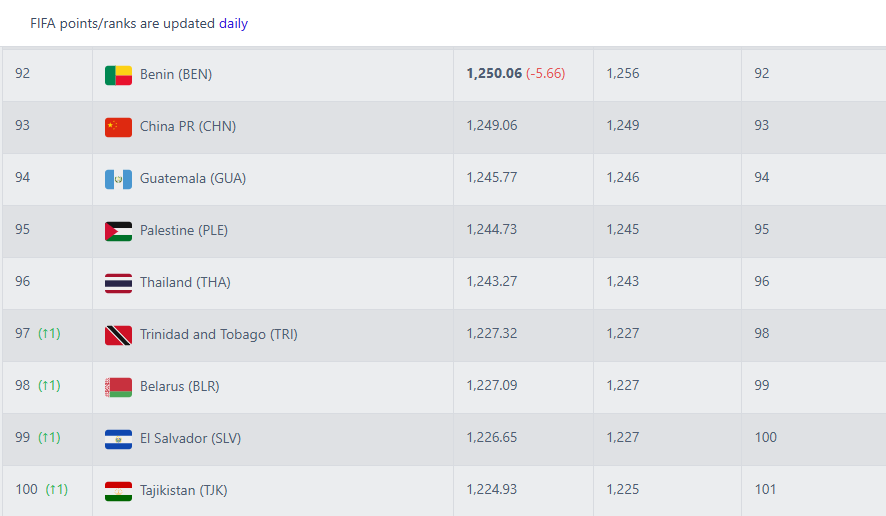
Task: Click the Guatemala flag icon
Action: pyautogui.click(x=118, y=179)
